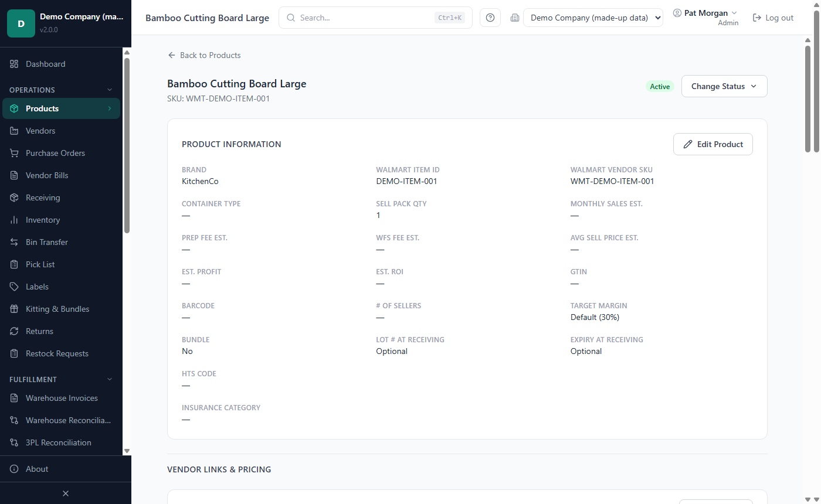Collapse sidebar with the X icon
The height and width of the screenshot is (504, 821).
66,493
